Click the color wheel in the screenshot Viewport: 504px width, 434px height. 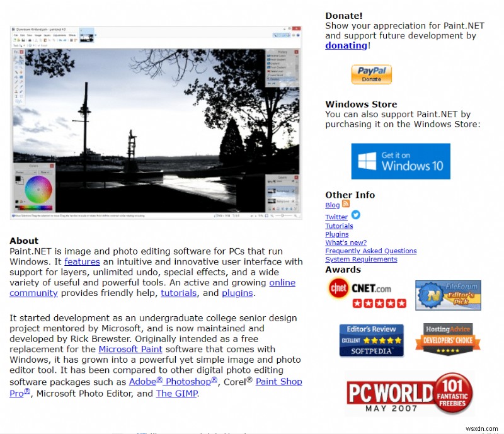pos(38,190)
